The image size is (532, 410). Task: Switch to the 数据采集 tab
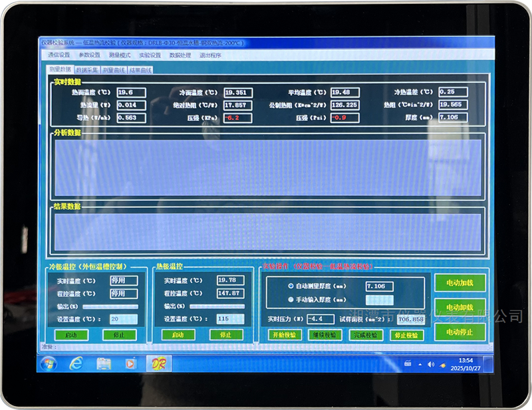[86, 69]
